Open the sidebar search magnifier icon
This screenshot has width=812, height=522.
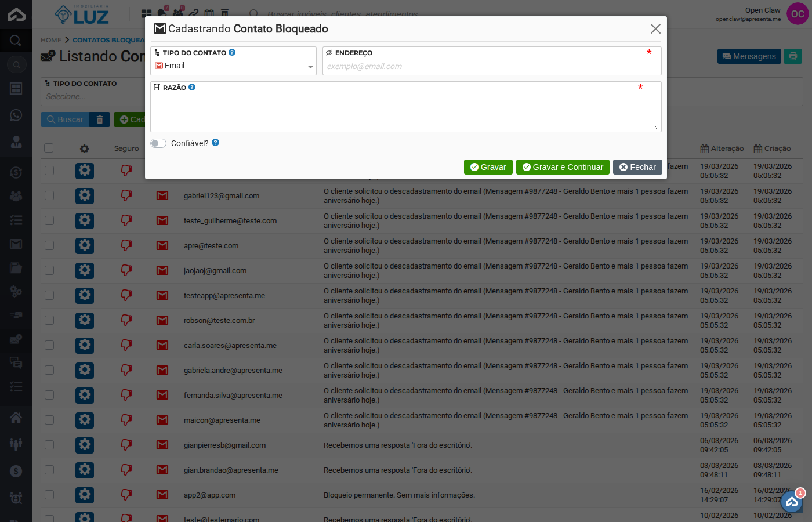tap(16, 41)
